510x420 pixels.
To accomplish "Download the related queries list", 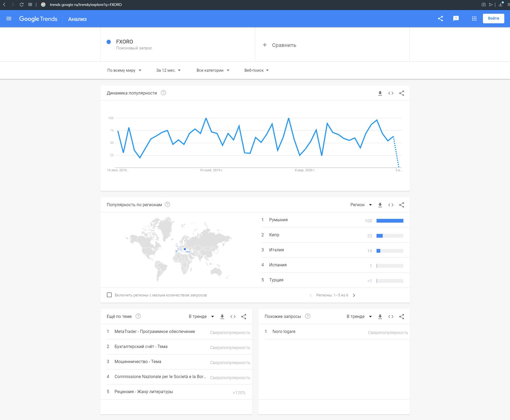I will coord(380,317).
